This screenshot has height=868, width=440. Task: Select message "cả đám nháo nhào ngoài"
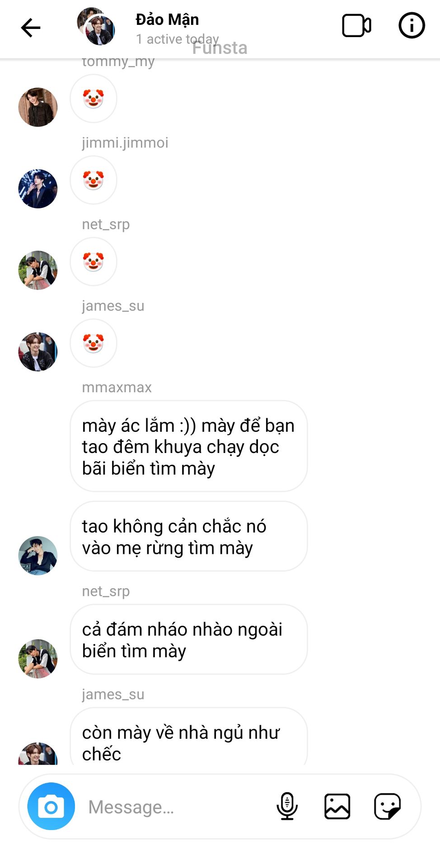[x=189, y=640]
